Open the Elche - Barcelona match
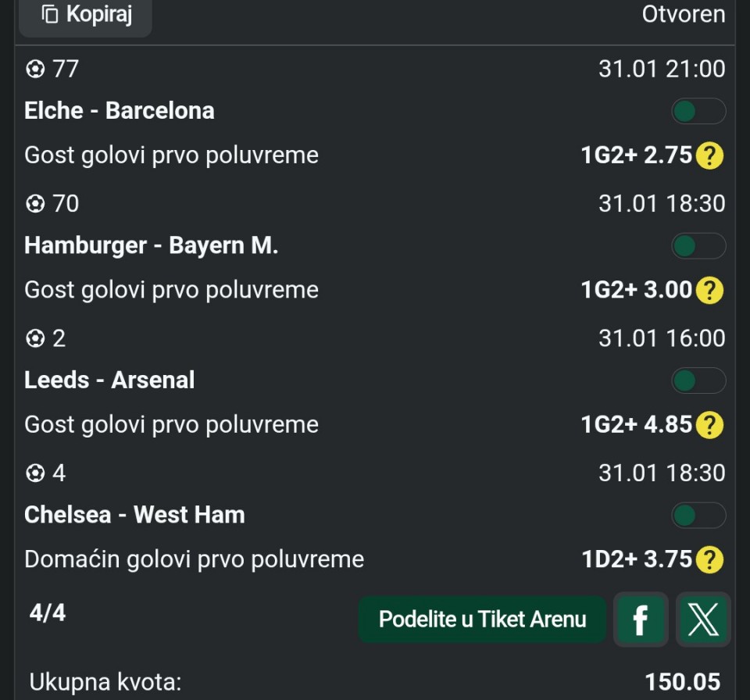 (x=120, y=111)
